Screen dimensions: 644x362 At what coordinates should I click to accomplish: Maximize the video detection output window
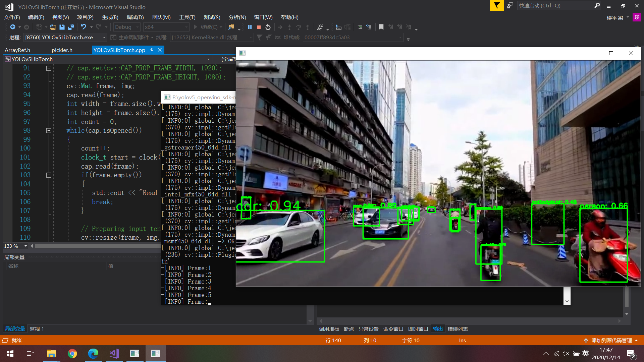[611, 53]
